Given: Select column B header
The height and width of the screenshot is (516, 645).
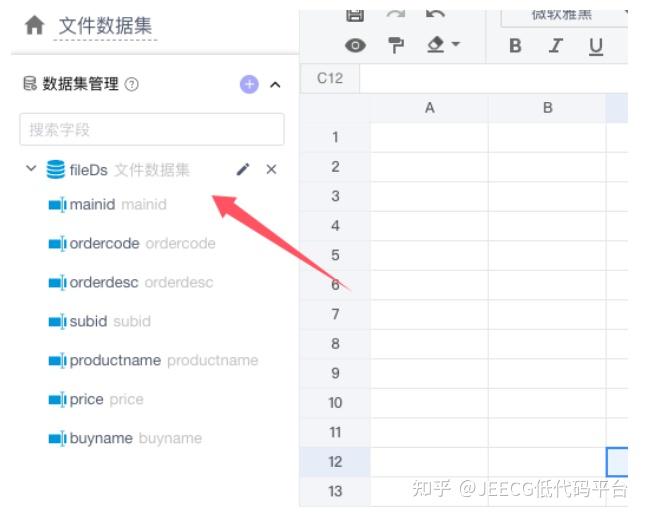Looking at the screenshot, I should coord(547,108).
